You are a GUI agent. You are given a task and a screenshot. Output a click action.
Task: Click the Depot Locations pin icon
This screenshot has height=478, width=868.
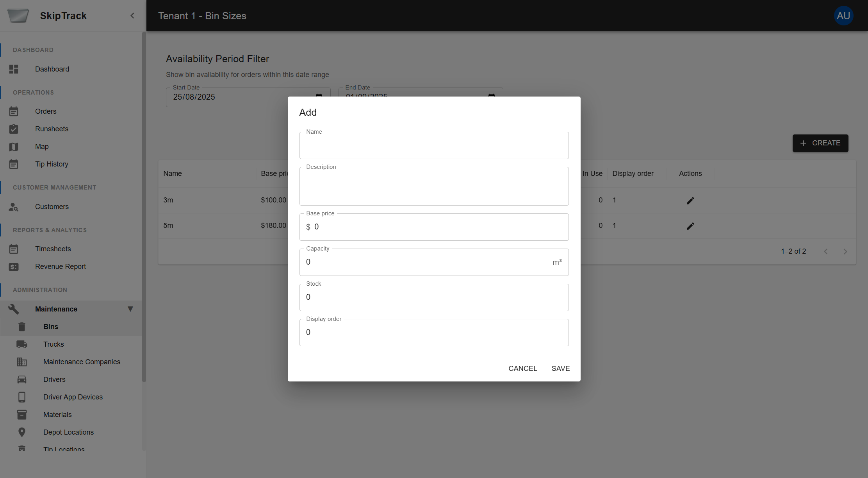tap(22, 432)
